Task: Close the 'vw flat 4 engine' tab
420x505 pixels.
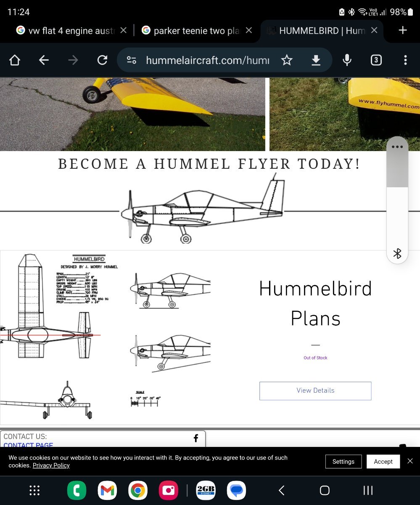Action: coord(123,30)
